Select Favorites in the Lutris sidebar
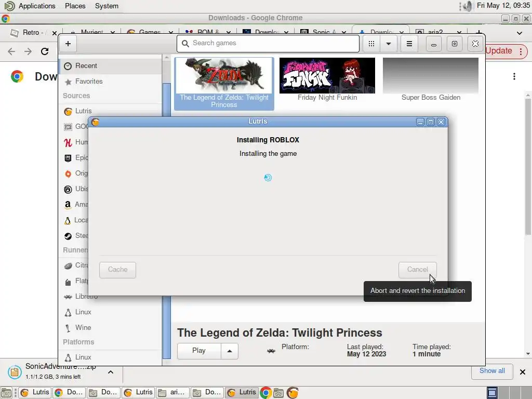Screen dimensions: 532x399 pyautogui.click(x=110, y=82)
